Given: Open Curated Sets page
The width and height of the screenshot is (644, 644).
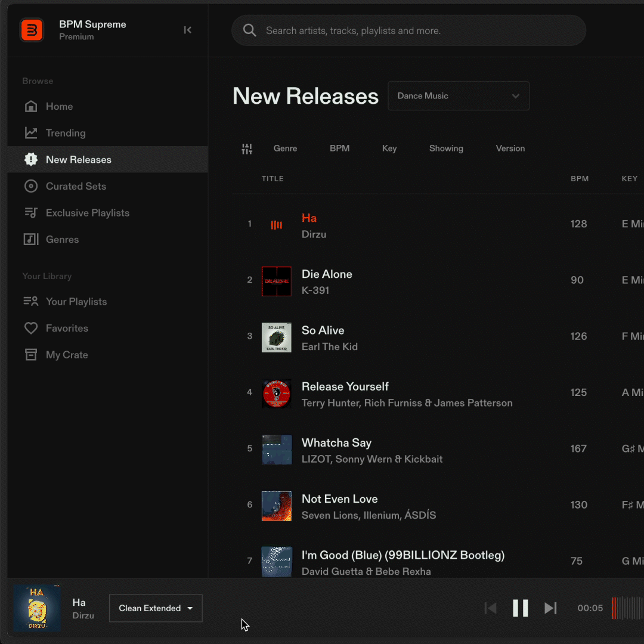Looking at the screenshot, I should 107,186.
